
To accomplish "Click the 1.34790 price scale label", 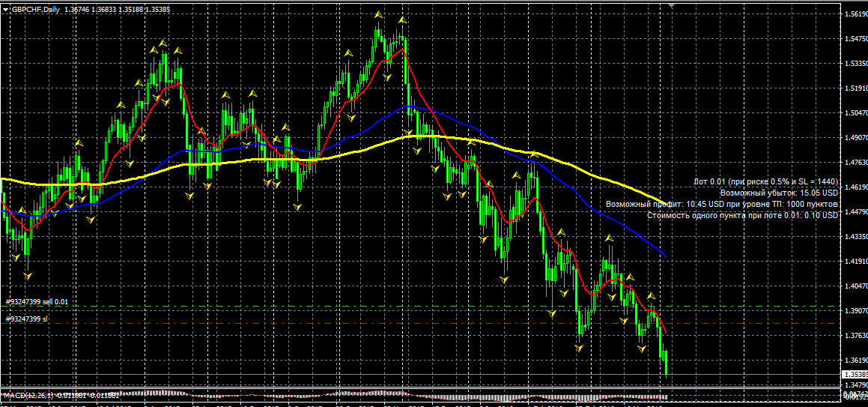I will [x=856, y=384].
